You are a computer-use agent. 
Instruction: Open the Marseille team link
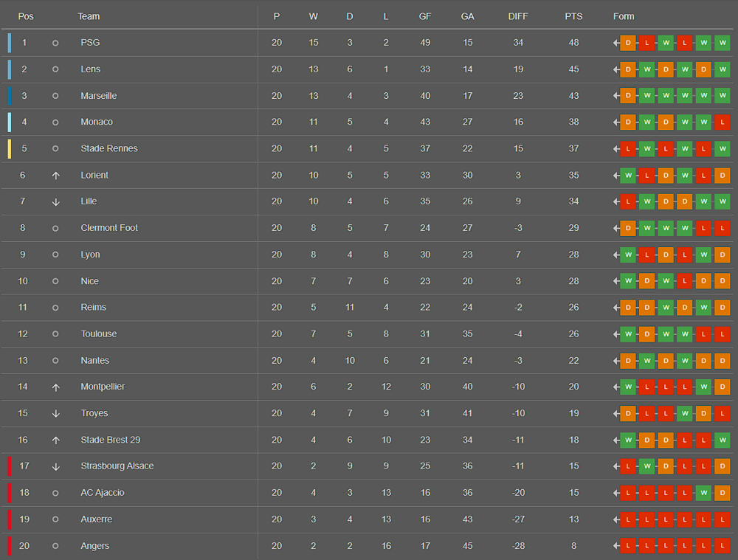tap(99, 96)
